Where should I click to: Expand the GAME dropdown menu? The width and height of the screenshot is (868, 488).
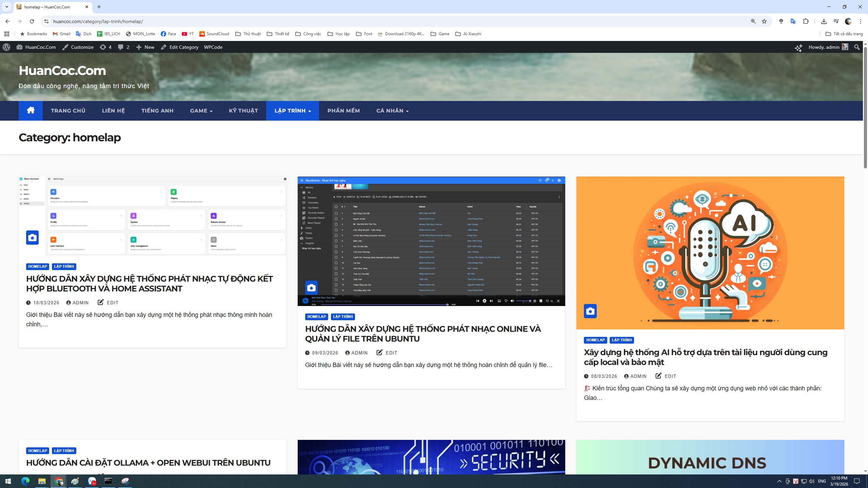point(201,111)
